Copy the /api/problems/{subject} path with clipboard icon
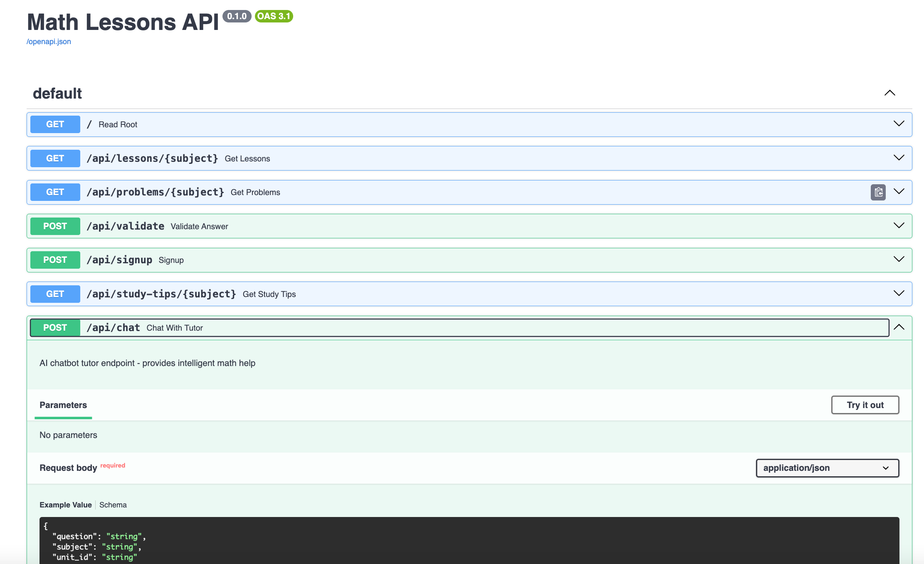The image size is (924, 564). 878,192
